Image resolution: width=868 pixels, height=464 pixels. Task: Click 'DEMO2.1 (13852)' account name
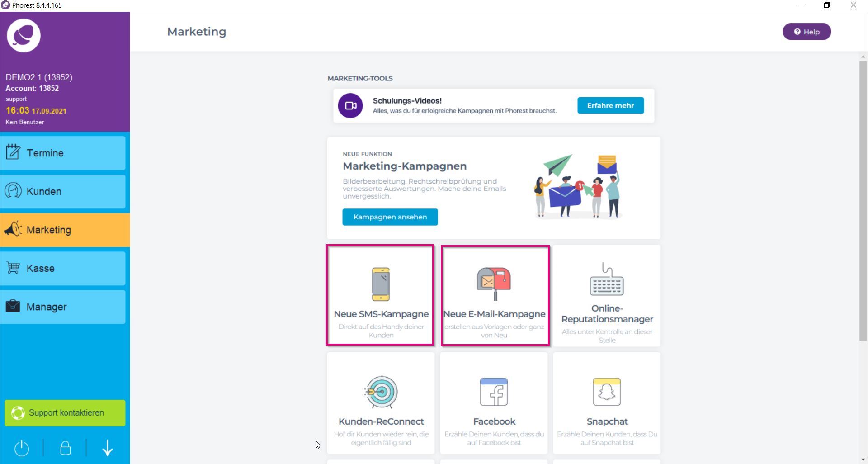tap(39, 77)
